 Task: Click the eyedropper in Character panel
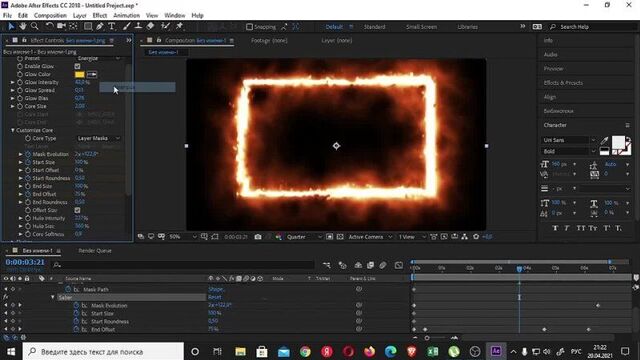(x=604, y=140)
